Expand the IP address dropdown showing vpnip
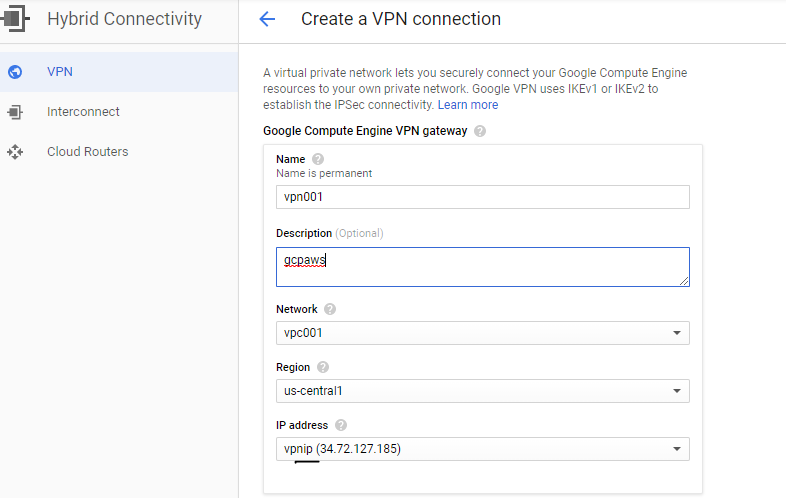 483,449
